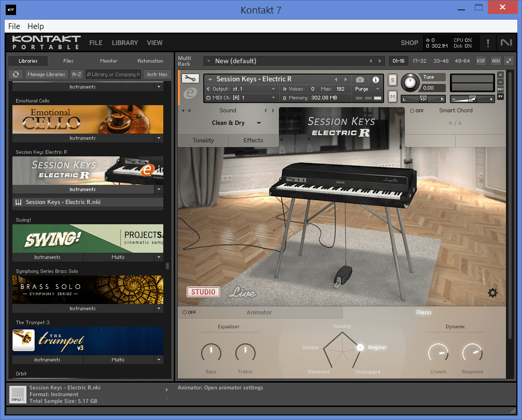Image resolution: width=522 pixels, height=420 pixels.
Task: Go to next instrument preset arrow
Action: 346,79
